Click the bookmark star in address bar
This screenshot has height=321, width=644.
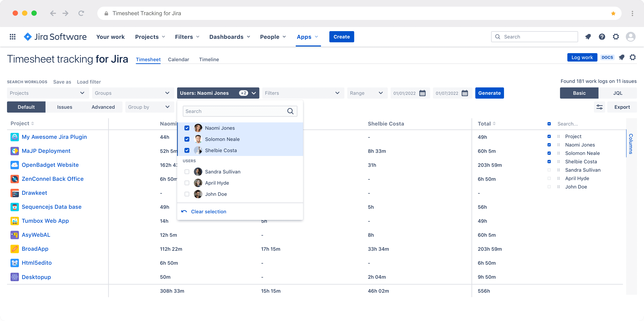tap(613, 13)
